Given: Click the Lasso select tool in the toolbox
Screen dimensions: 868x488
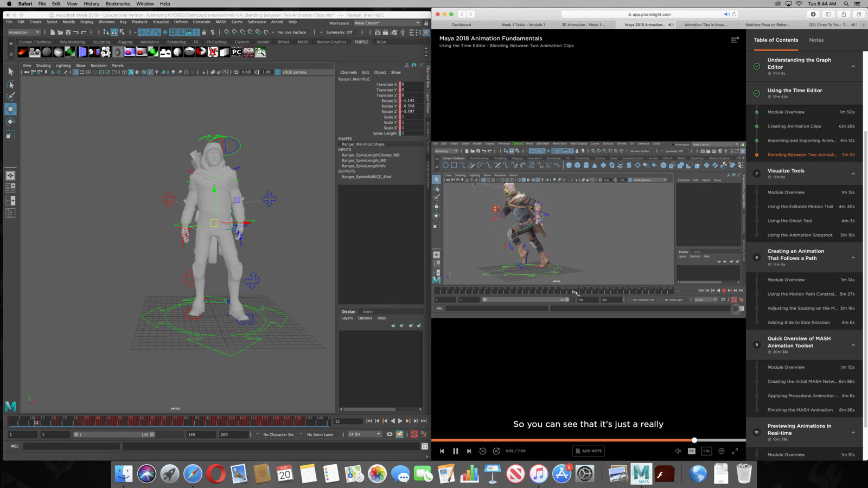Looking at the screenshot, I should point(10,85).
